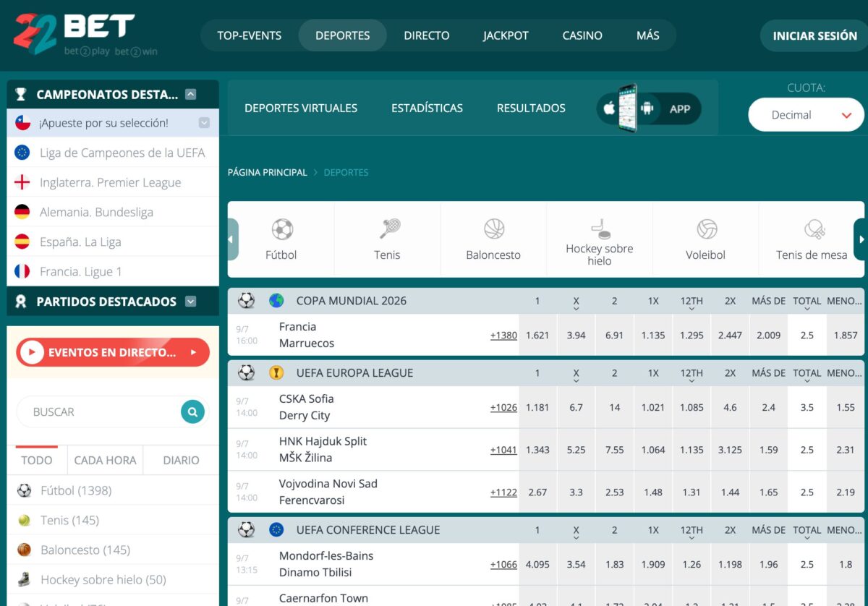Collapse the Campeonatos Destacados section
The image size is (868, 606).
point(191,94)
